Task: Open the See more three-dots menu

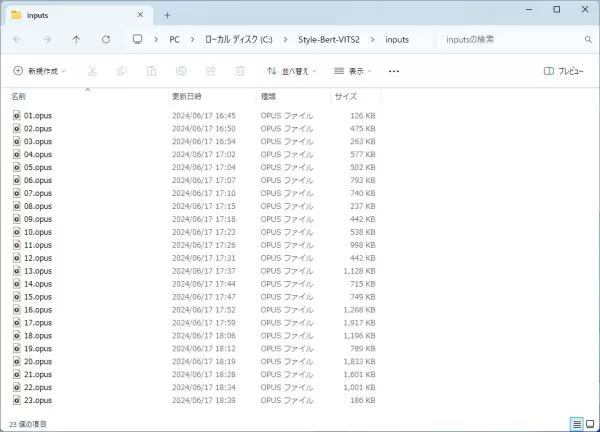Action: coord(394,71)
